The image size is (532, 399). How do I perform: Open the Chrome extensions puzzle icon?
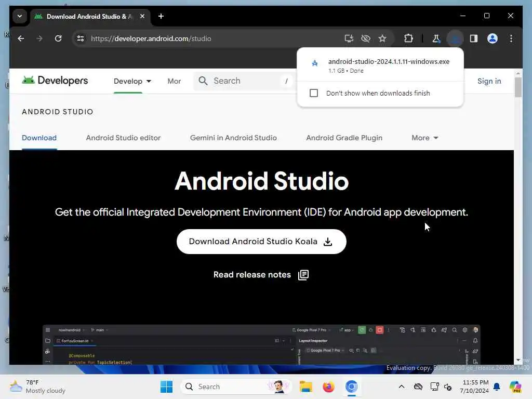pos(408,38)
